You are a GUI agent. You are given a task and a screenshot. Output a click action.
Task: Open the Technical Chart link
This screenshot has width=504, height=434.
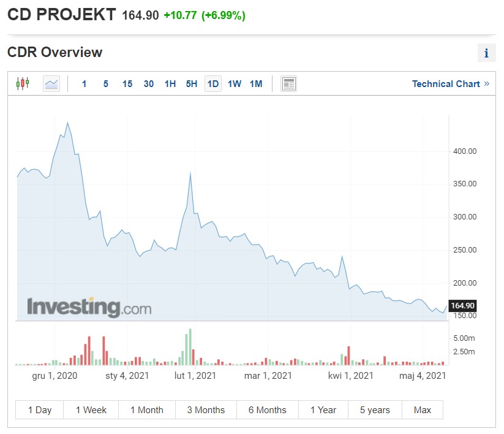[451, 84]
